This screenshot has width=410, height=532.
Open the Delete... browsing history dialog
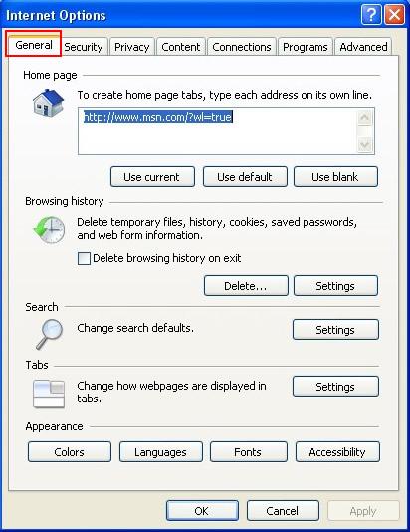pos(246,286)
